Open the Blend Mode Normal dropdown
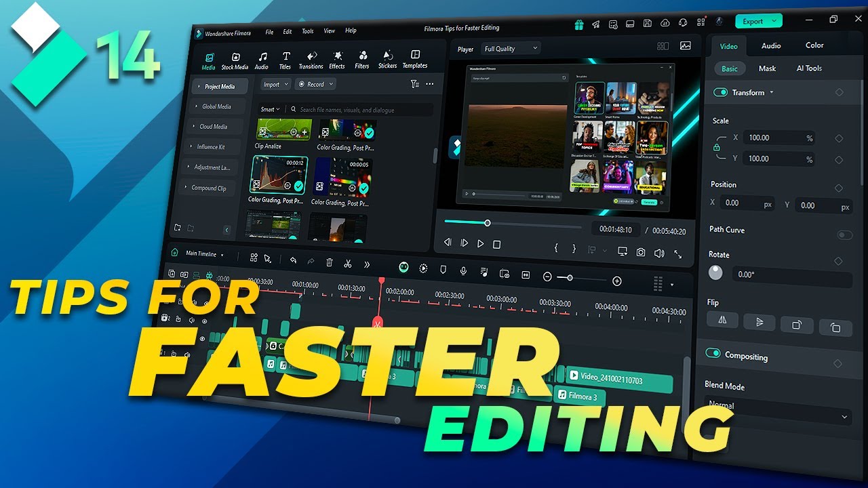Image resolution: width=868 pixels, height=488 pixels. (778, 411)
